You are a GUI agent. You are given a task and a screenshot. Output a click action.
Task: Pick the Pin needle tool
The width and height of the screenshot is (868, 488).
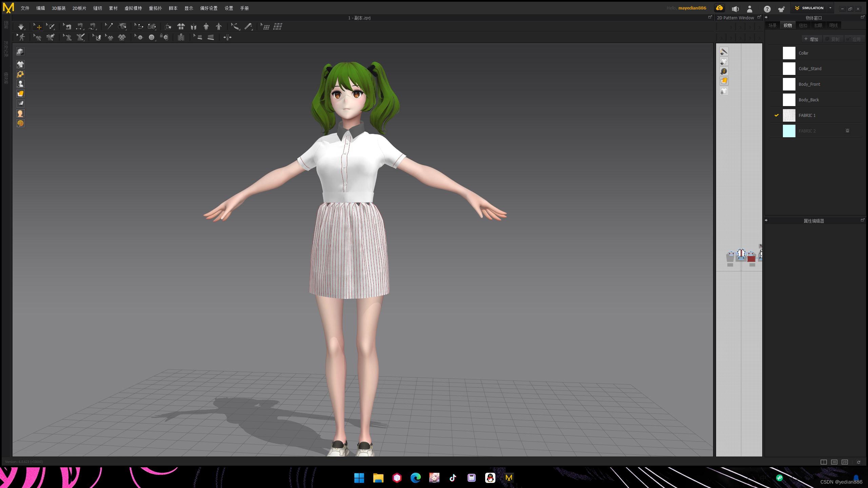pyautogui.click(x=109, y=27)
